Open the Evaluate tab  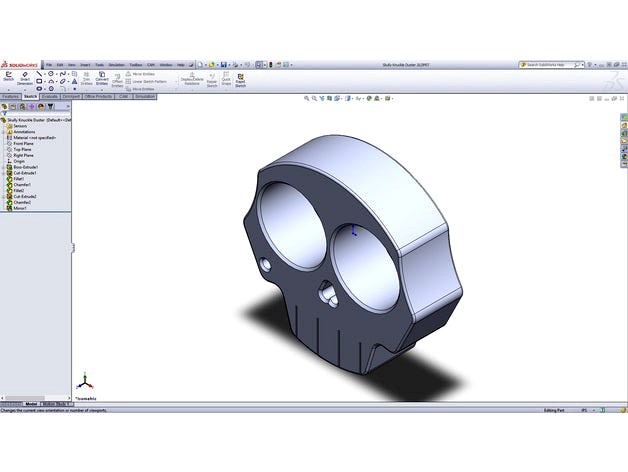(49, 96)
